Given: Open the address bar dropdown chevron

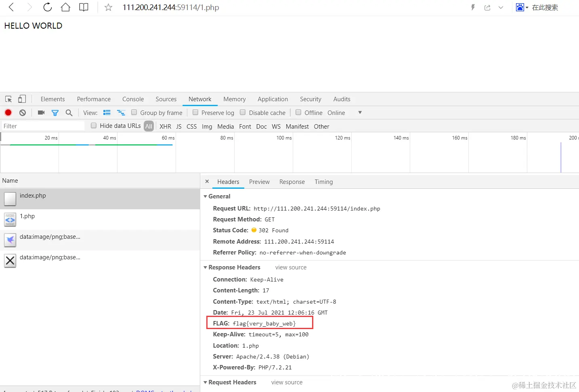Looking at the screenshot, I should pyautogui.click(x=501, y=7).
